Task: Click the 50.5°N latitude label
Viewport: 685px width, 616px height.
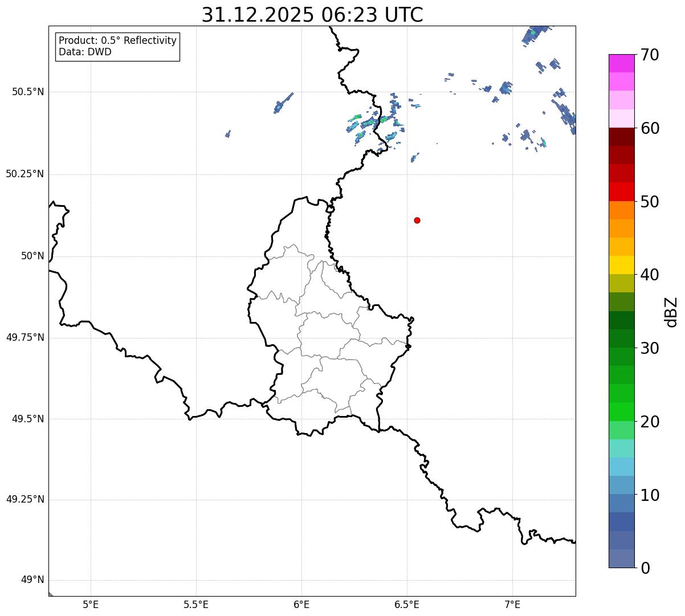Action: tap(28, 92)
